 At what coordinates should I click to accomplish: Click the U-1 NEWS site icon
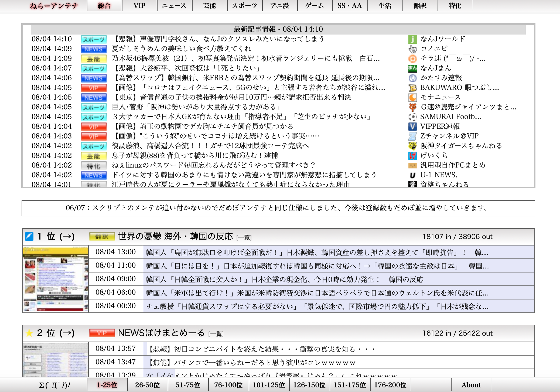413,175
